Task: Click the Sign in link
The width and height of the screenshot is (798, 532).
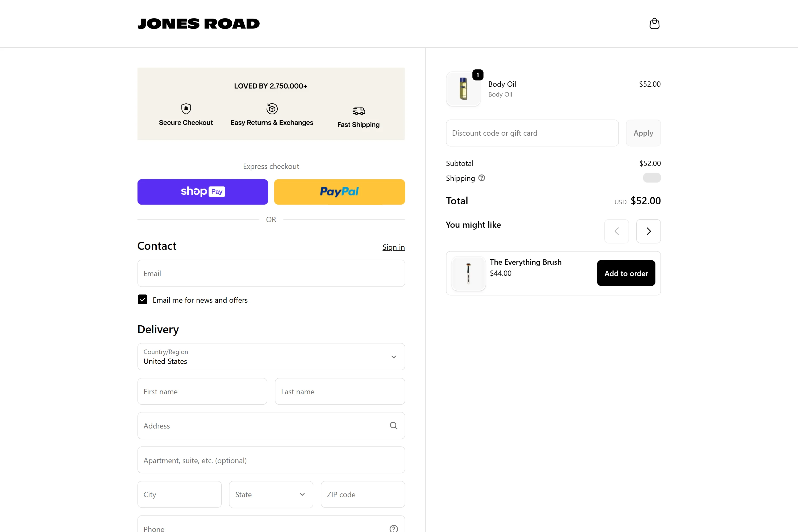Action: coord(393,247)
